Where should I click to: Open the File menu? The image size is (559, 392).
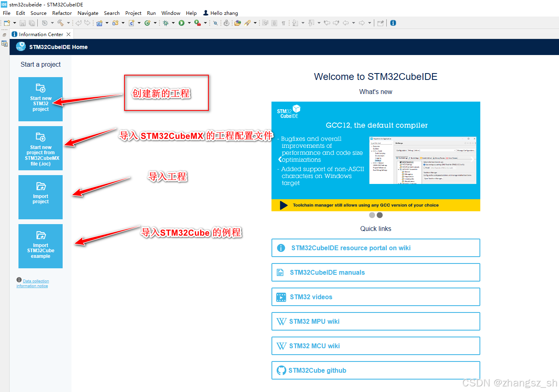6,13
